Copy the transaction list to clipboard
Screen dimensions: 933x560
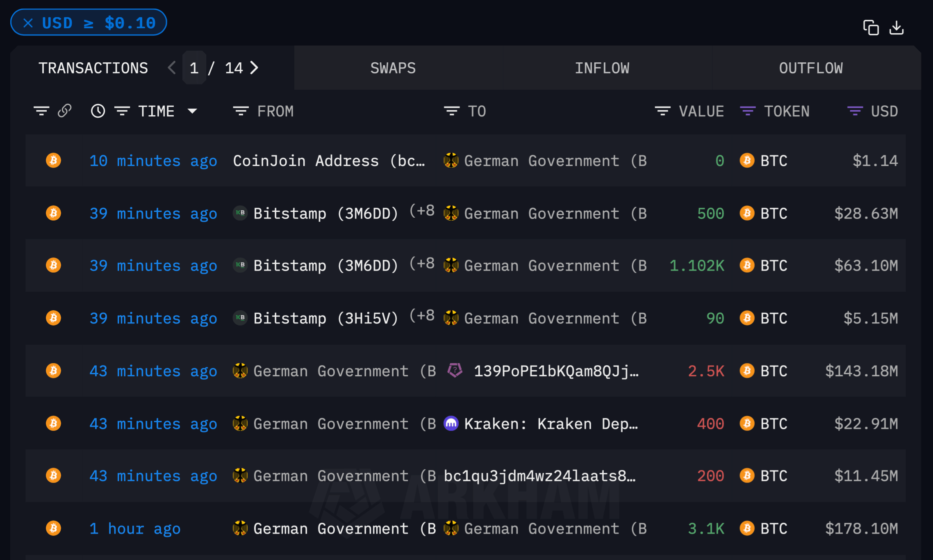pyautogui.click(x=871, y=27)
